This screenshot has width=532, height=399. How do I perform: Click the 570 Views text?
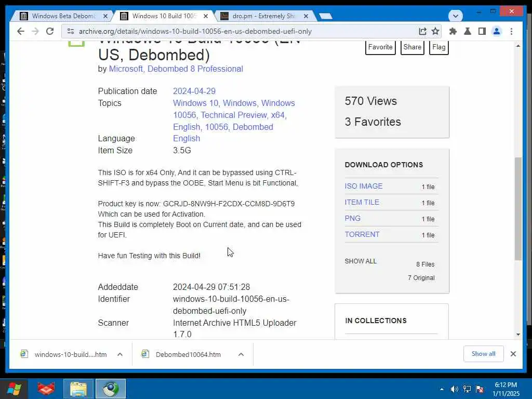tap(370, 101)
